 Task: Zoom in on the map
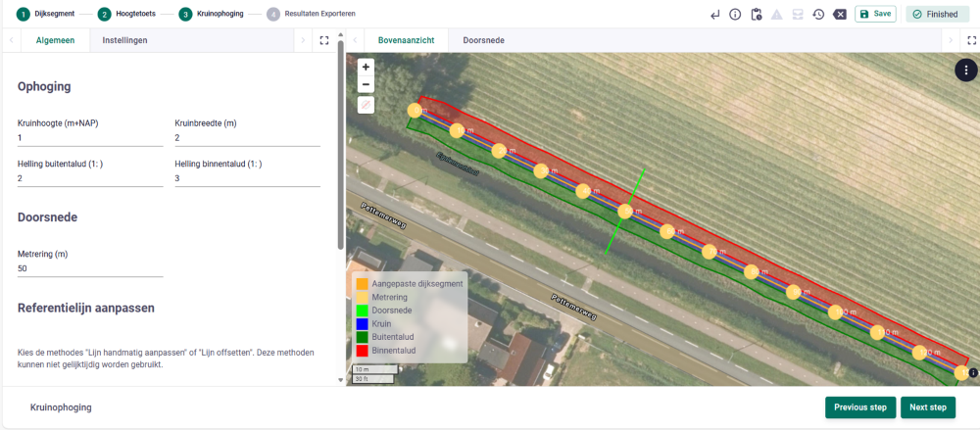point(366,68)
